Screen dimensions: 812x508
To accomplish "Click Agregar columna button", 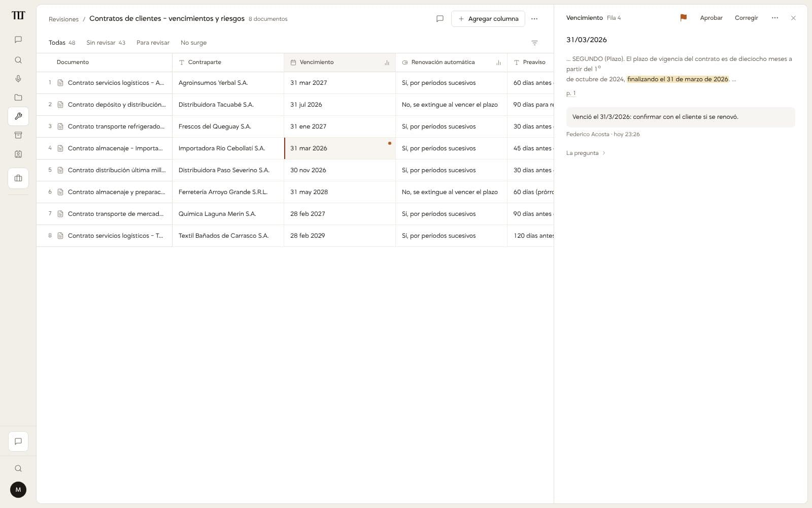I will pos(488,19).
